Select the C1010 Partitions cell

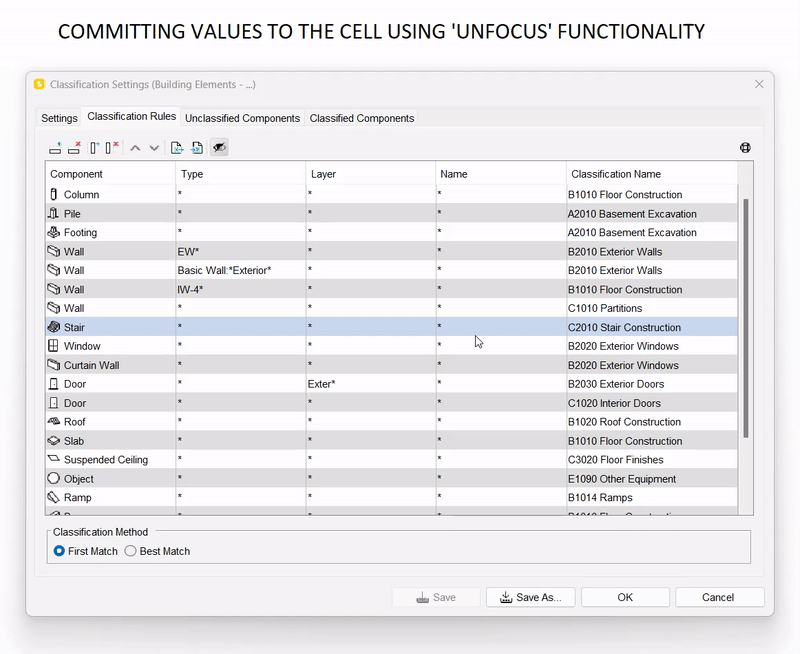click(652, 308)
